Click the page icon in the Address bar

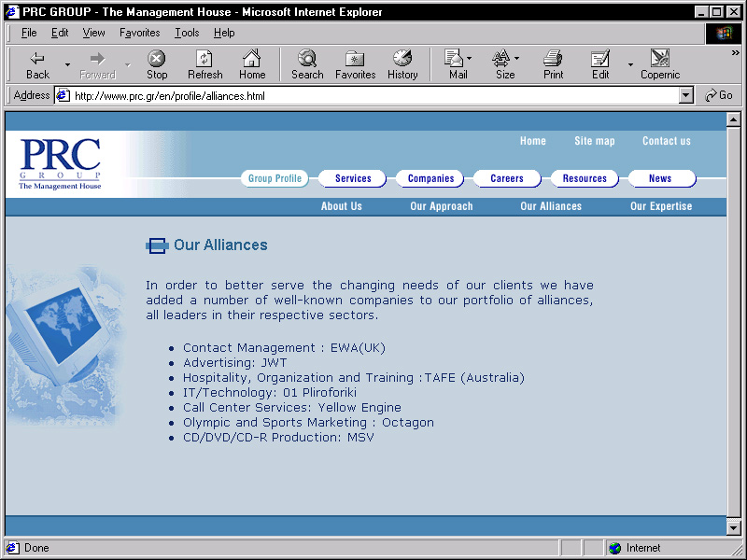63,96
